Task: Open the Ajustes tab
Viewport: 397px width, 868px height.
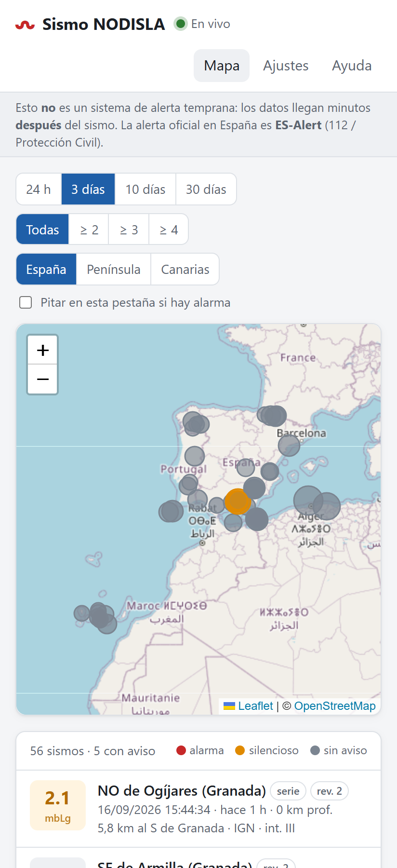Action: (286, 66)
